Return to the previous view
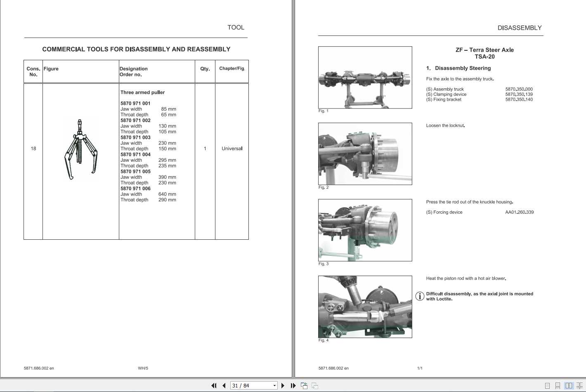 pos(304,385)
